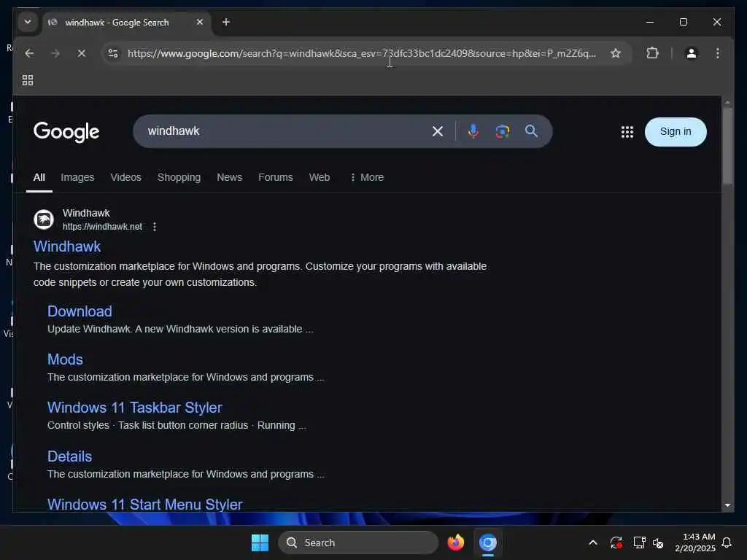Click the scrollbar down arrow
747x560 pixels.
click(727, 505)
